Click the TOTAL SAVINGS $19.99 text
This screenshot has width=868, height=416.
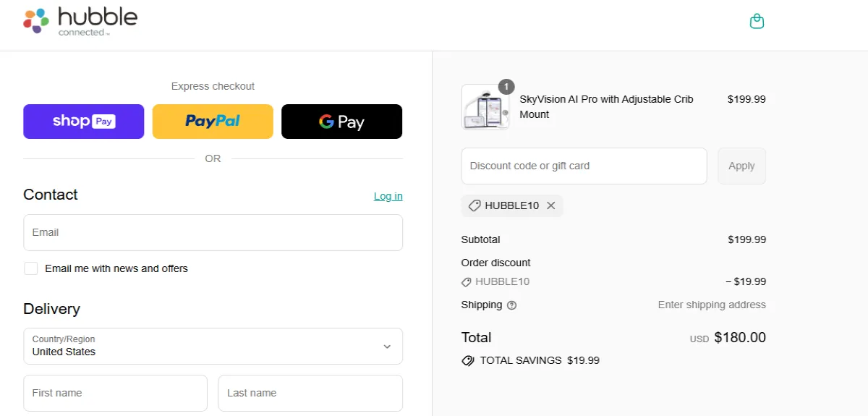[x=540, y=360]
